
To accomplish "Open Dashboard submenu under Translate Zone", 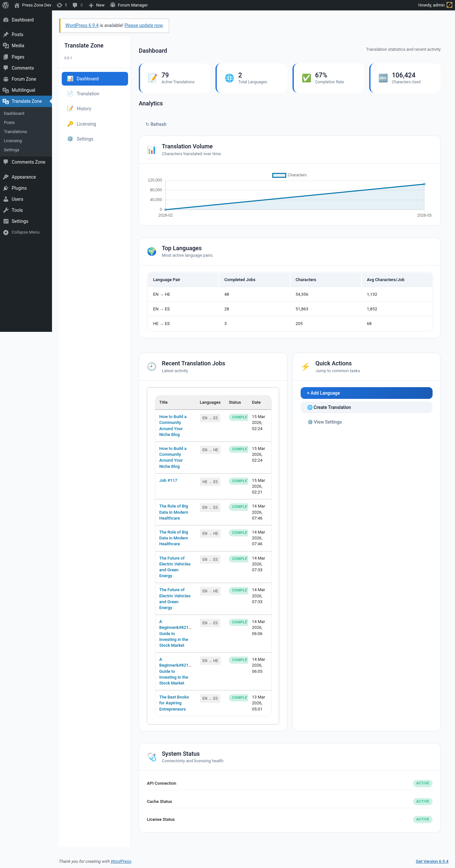I will [x=14, y=114].
